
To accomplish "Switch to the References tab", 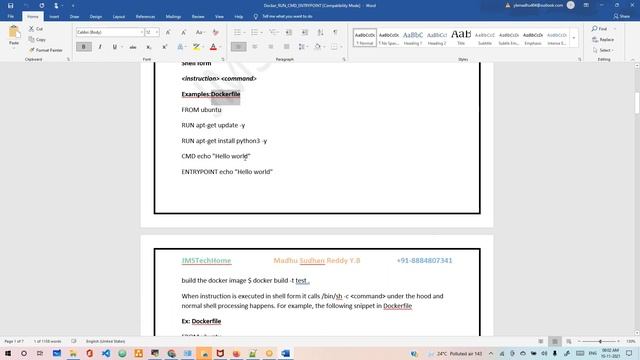I will point(145,16).
